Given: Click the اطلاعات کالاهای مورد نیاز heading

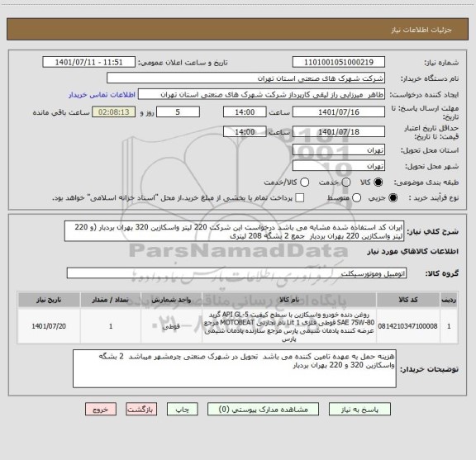Looking at the screenshot, I should pos(413,252).
